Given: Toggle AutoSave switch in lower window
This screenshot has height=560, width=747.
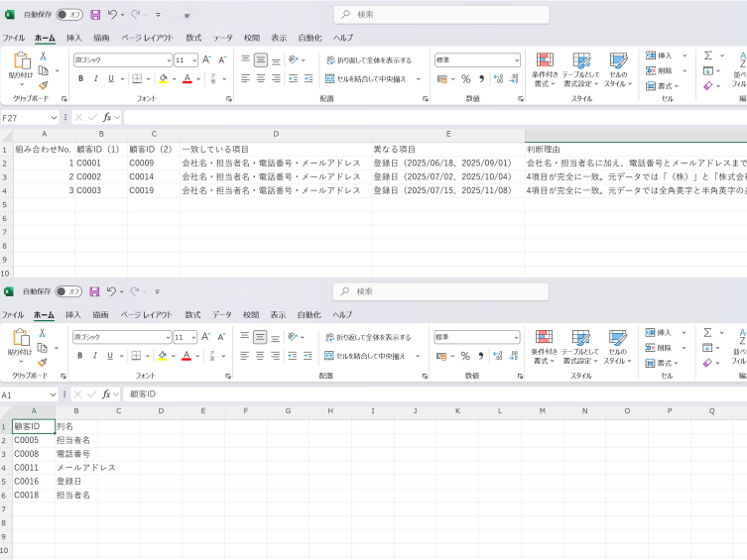Looking at the screenshot, I should 68,291.
